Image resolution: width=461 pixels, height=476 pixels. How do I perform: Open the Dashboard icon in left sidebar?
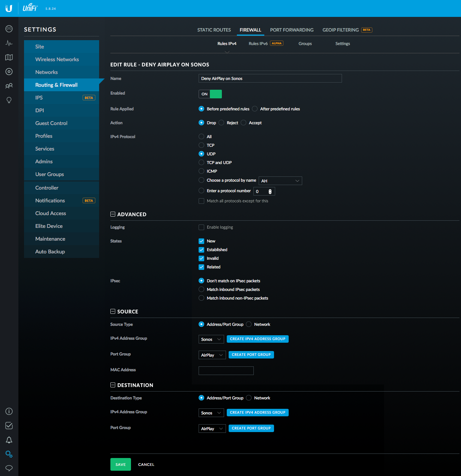coord(9,29)
